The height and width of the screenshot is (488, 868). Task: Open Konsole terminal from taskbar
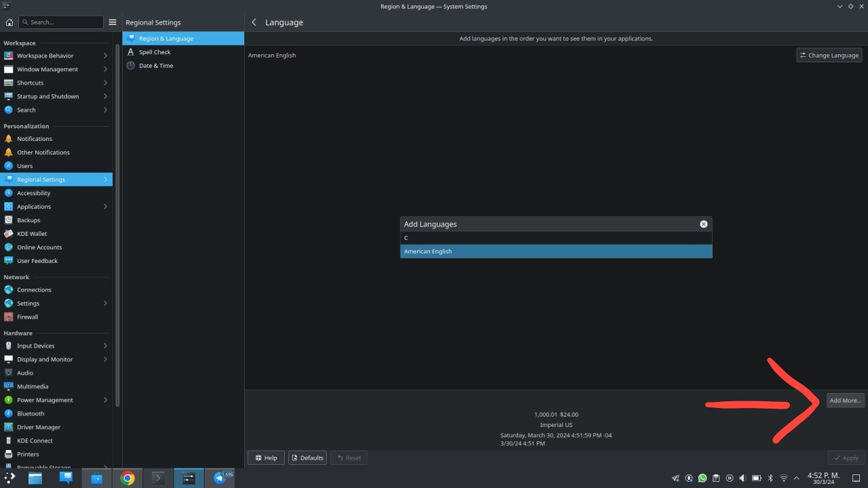tap(158, 478)
